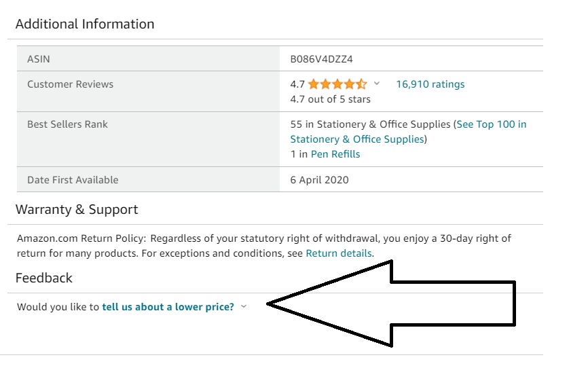Click the 6 April 2020 date value

click(x=320, y=179)
